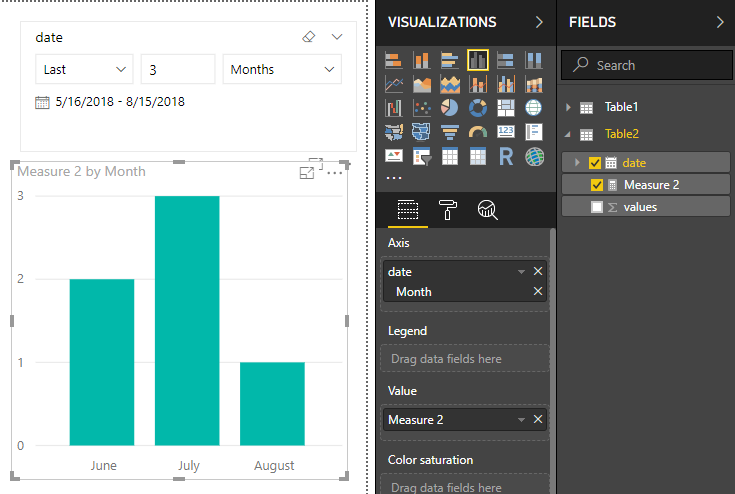This screenshot has width=735, height=494.
Task: Select the R script visual
Action: pos(506,157)
